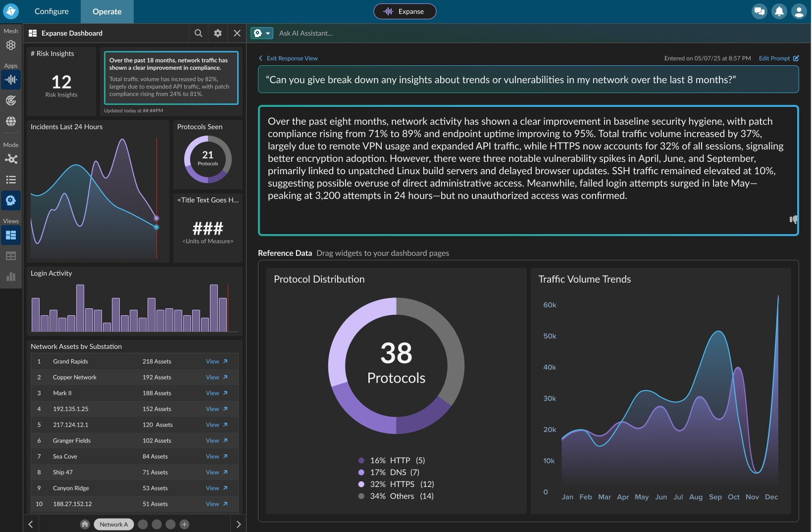Screen dimensions: 812x532
Task: Expand the AI assistant mode dropdown
Action: (268, 33)
